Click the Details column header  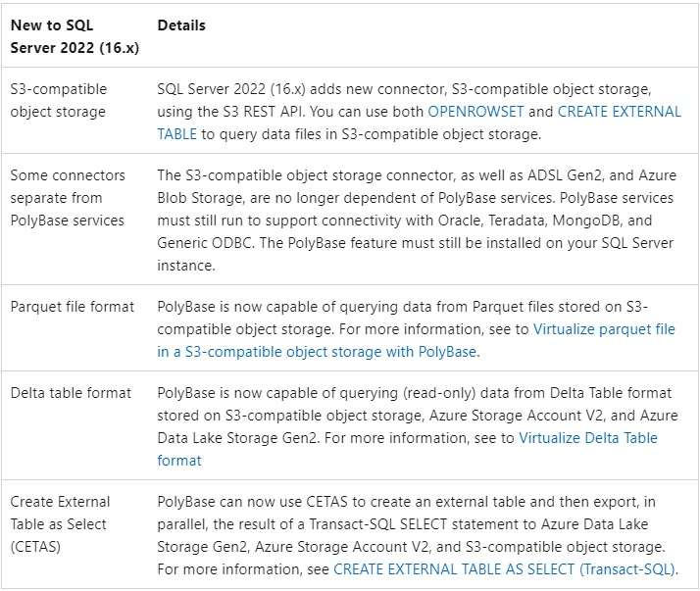pyautogui.click(x=181, y=25)
